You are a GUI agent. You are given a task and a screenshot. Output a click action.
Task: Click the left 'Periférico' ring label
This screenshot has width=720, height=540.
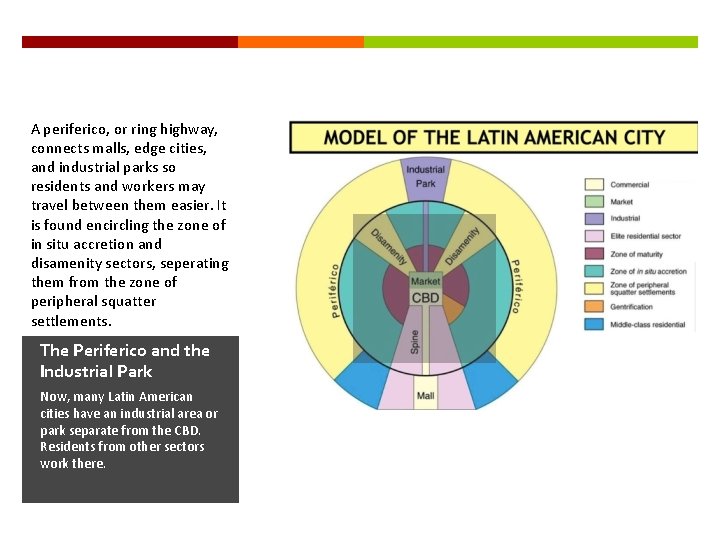tap(335, 291)
